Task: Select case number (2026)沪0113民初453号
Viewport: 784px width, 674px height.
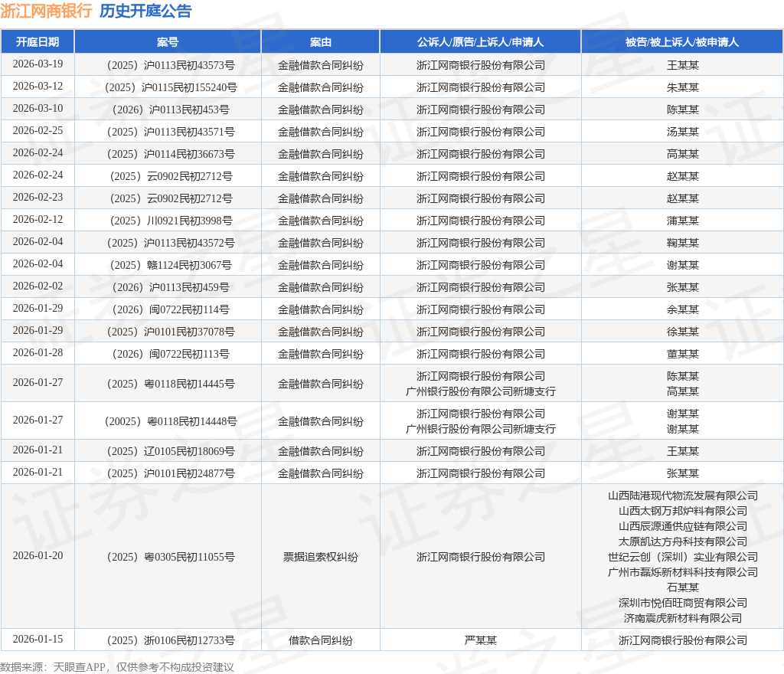Action: (x=171, y=110)
